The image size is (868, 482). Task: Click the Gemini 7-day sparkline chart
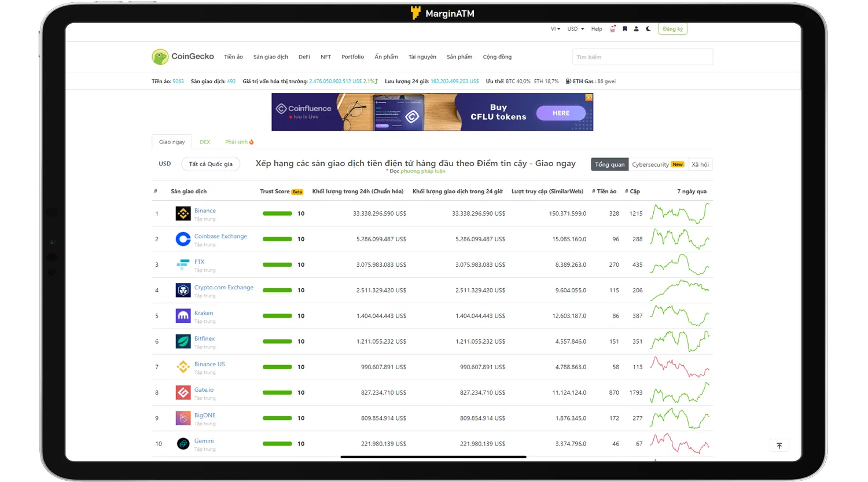tap(680, 444)
